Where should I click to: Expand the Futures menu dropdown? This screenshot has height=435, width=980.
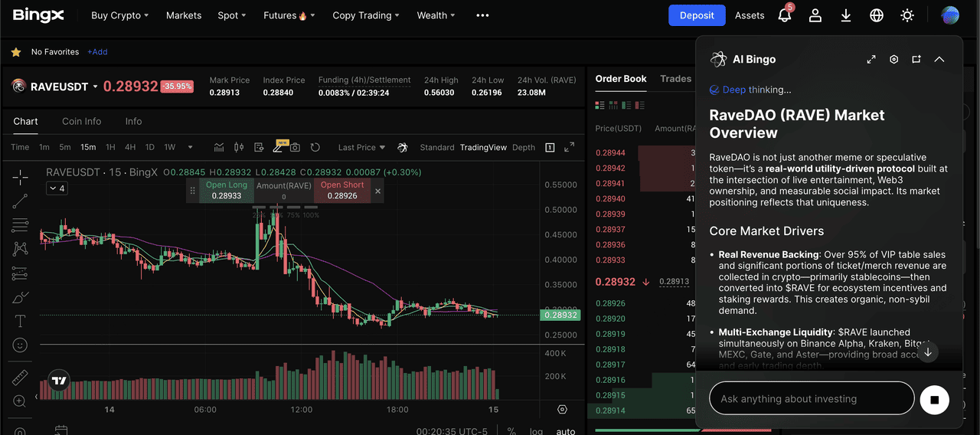pos(289,15)
